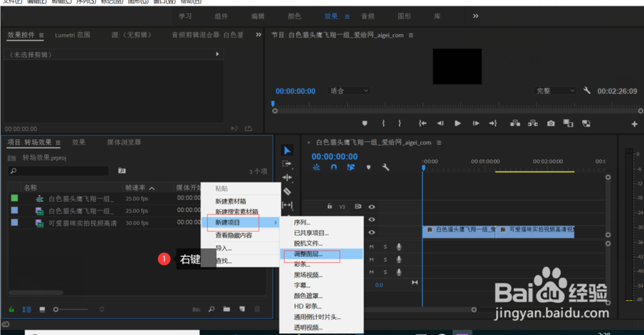The width and height of the screenshot is (644, 335).
Task: Add marker in Program monitor
Action: click(x=365, y=123)
